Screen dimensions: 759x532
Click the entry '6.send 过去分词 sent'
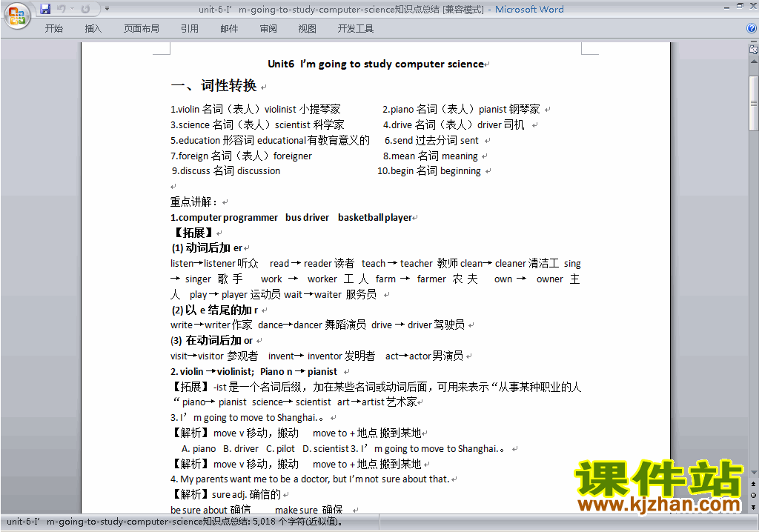click(x=431, y=140)
